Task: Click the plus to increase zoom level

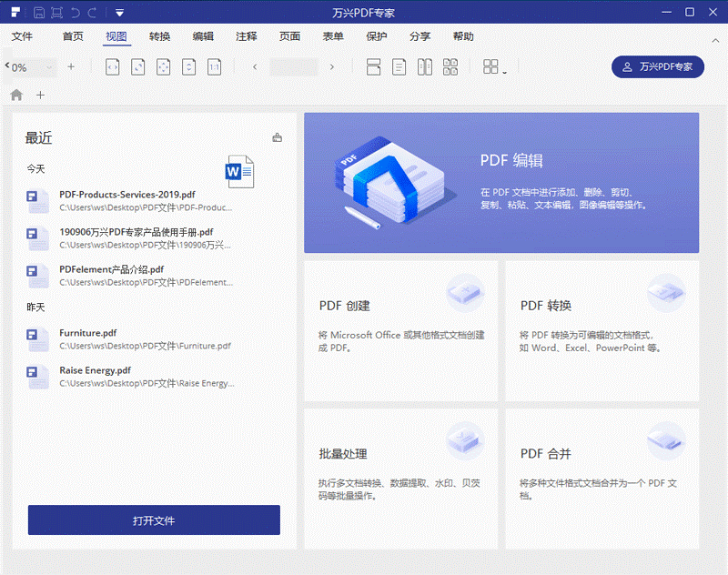Action: point(71,66)
